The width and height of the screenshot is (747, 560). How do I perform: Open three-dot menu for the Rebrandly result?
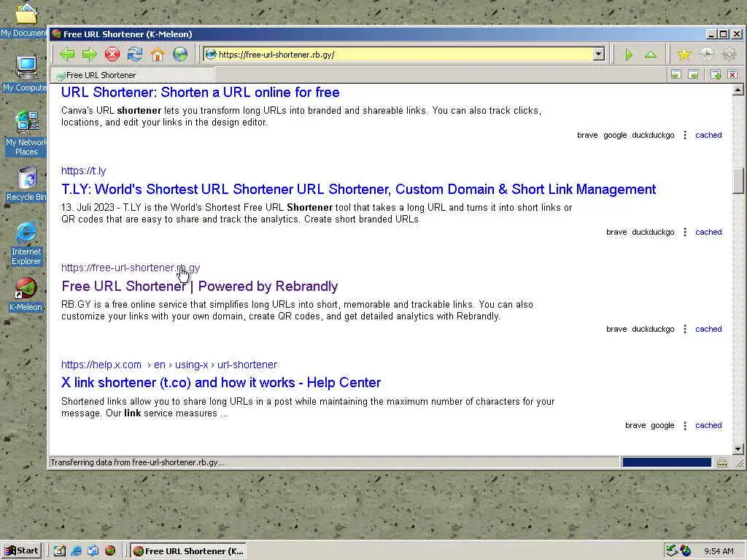(685, 329)
